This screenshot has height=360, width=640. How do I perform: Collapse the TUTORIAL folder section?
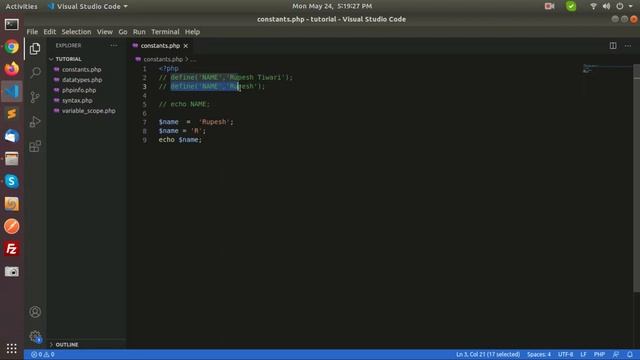click(x=68, y=59)
